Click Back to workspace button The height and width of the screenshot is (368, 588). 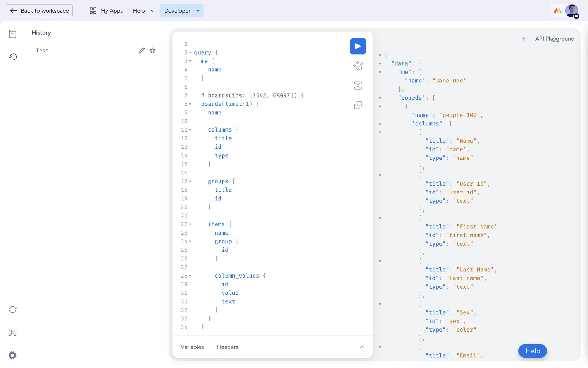39,11
